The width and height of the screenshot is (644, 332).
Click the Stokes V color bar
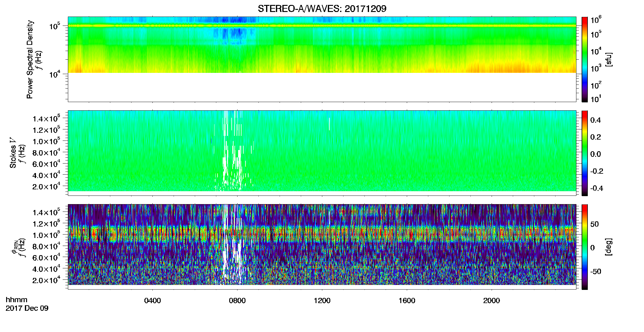coord(585,153)
